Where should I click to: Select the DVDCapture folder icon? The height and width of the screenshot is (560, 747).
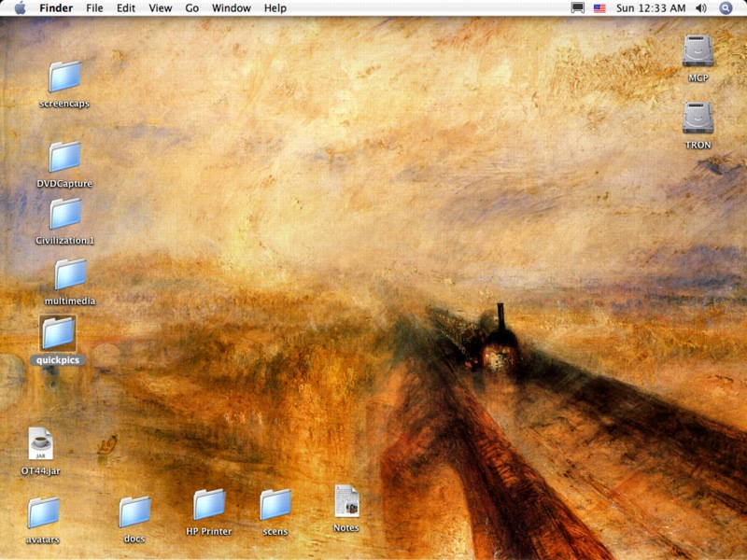64,157
